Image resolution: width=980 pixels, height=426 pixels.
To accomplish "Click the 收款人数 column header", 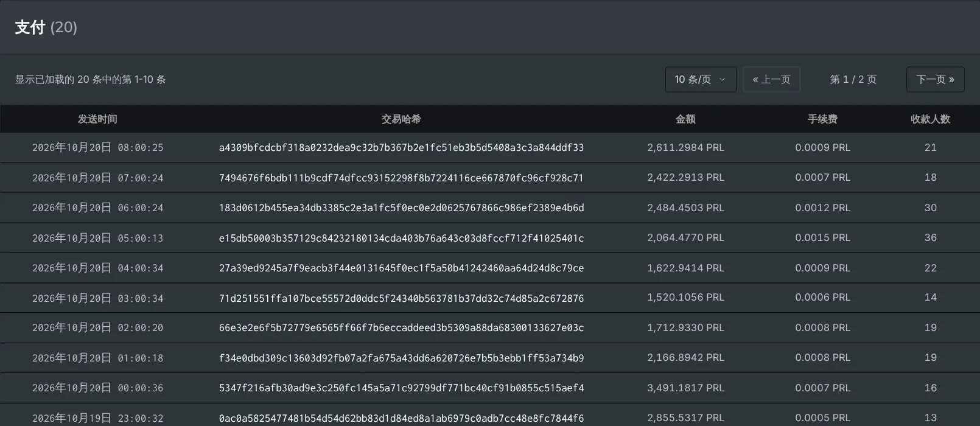I will (x=930, y=119).
